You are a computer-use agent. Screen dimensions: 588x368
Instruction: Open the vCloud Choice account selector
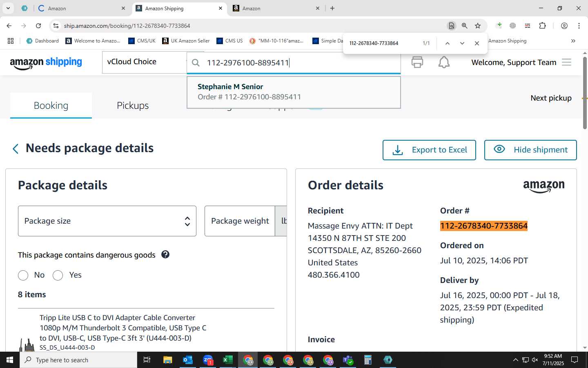coord(144,62)
